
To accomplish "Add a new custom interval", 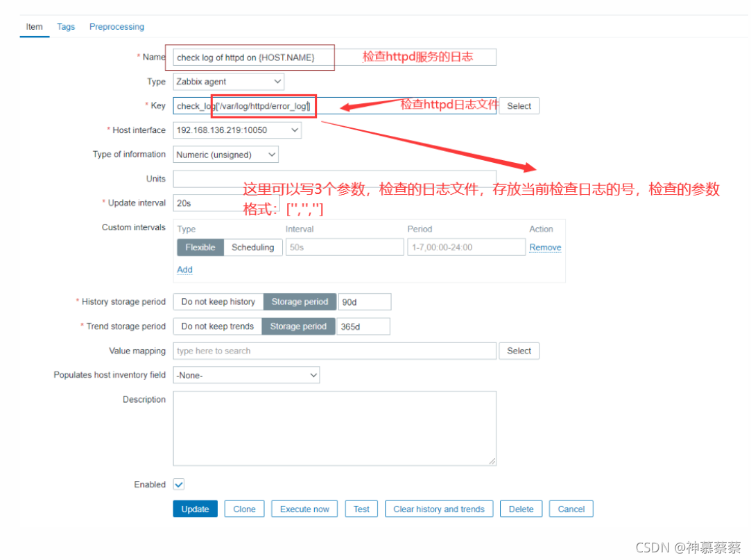I will click(x=184, y=270).
